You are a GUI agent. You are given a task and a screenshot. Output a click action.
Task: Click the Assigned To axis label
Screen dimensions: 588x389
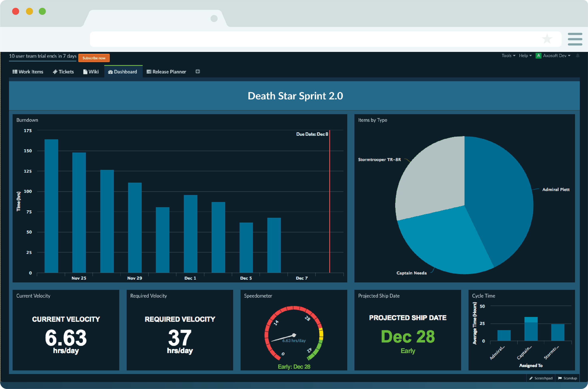pyautogui.click(x=531, y=365)
